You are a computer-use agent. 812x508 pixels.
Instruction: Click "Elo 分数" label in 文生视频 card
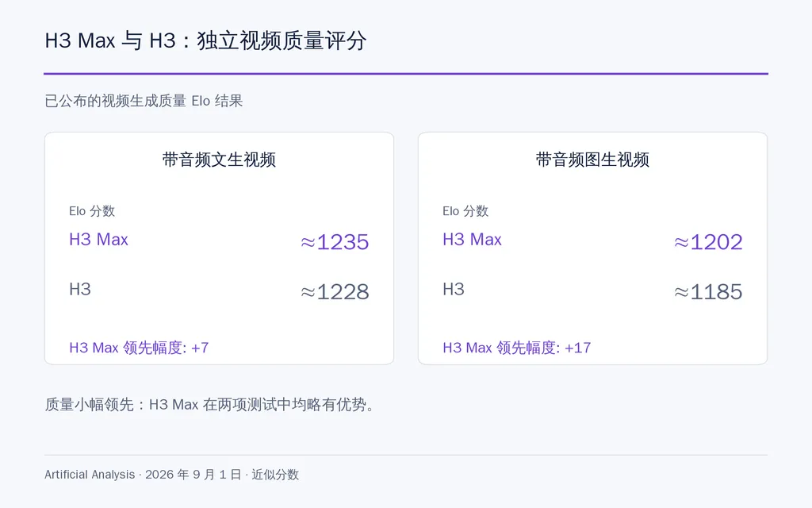[x=92, y=211]
